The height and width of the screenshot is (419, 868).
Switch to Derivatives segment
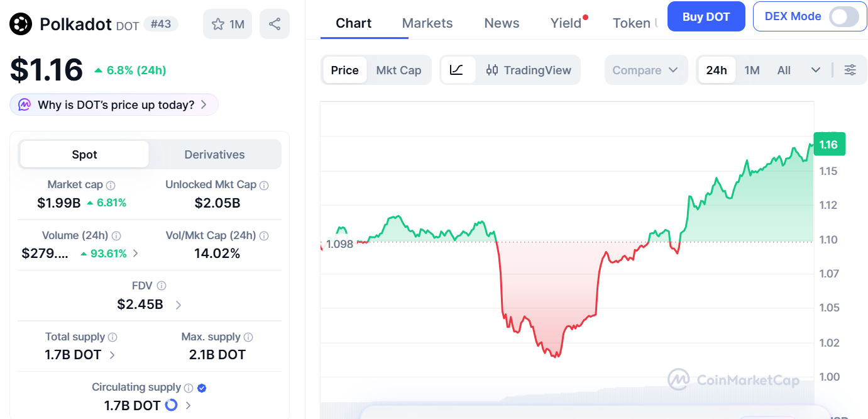coord(214,154)
